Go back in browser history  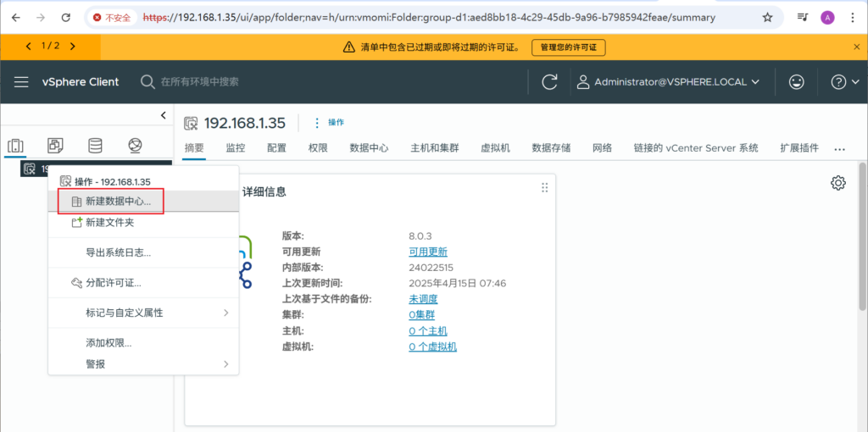(16, 17)
